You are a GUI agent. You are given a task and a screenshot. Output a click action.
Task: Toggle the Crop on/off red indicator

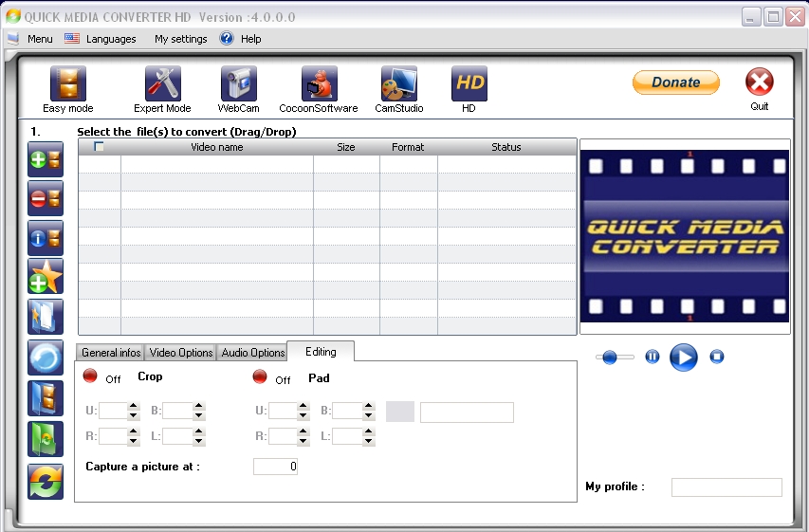[x=90, y=376]
